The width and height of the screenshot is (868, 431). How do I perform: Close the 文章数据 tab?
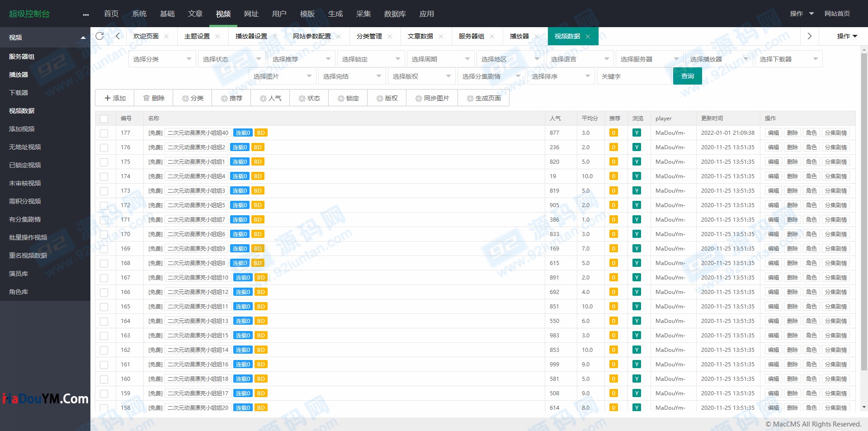tap(441, 36)
